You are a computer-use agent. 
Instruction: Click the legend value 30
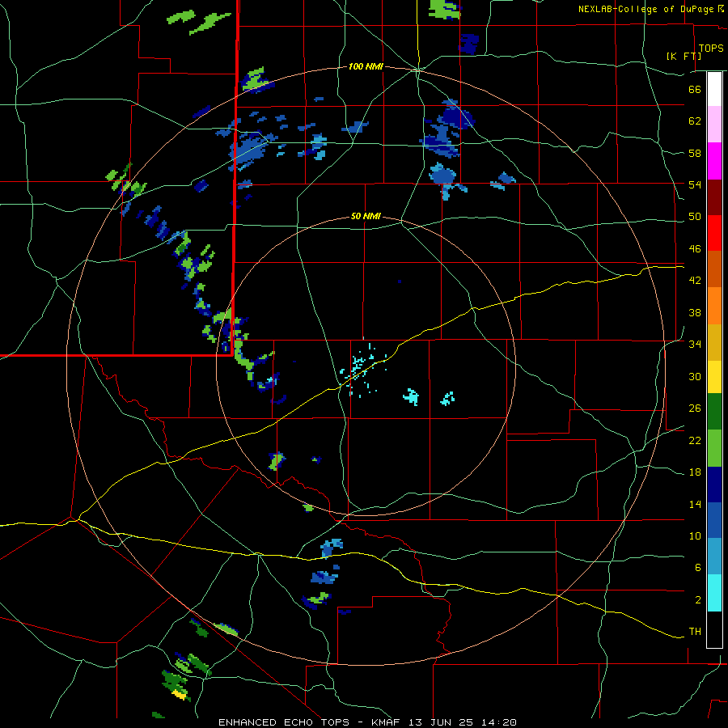click(695, 376)
